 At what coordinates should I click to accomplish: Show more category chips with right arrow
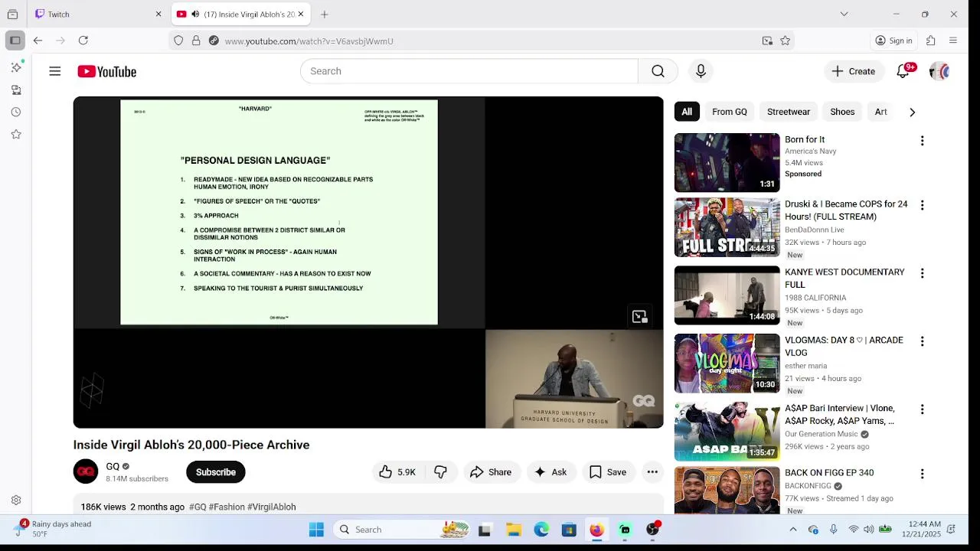pos(912,112)
